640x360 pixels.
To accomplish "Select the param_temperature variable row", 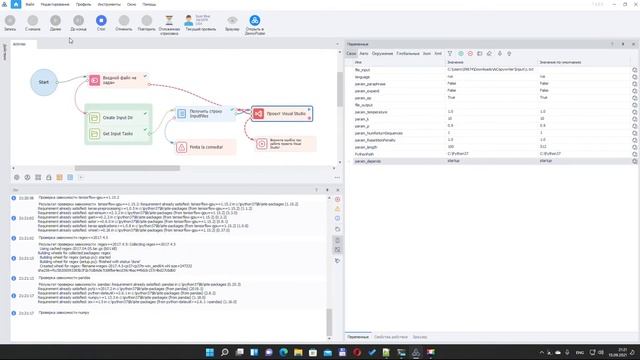I will [x=491, y=112].
